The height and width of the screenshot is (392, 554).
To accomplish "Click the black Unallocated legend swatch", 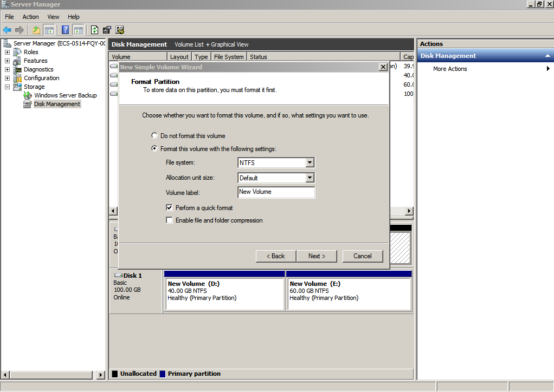I will pos(115,374).
